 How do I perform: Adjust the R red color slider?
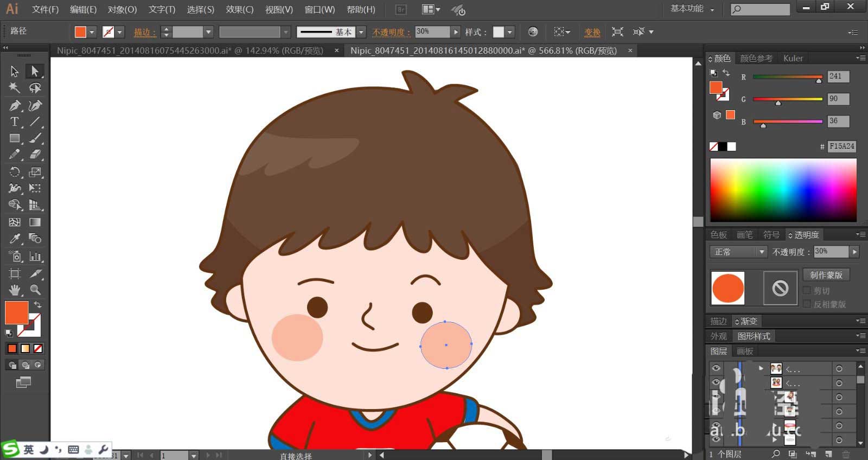[x=788, y=77]
